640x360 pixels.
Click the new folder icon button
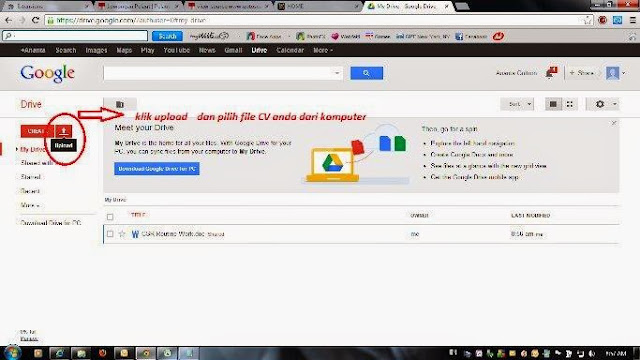tap(120, 104)
